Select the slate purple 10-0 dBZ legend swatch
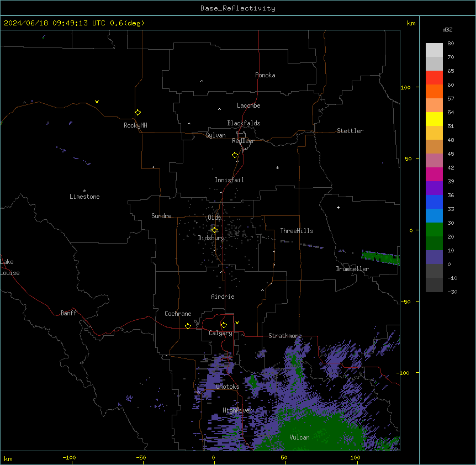This screenshot has height=465, width=476. click(434, 257)
